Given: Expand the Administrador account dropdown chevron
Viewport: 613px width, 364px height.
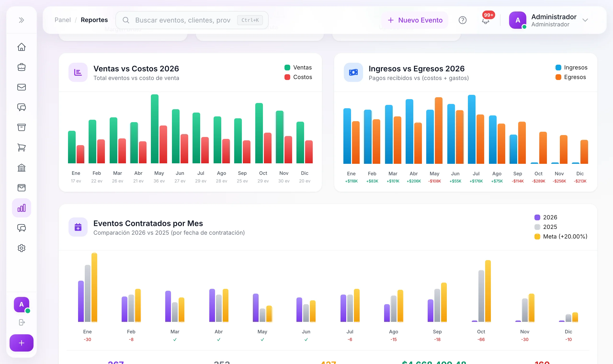Looking at the screenshot, I should [x=585, y=20].
